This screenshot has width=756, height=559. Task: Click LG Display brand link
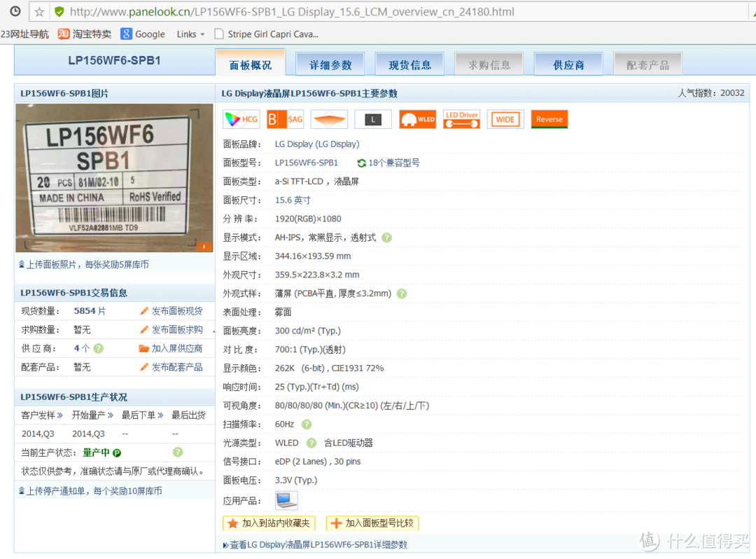pyautogui.click(x=317, y=144)
